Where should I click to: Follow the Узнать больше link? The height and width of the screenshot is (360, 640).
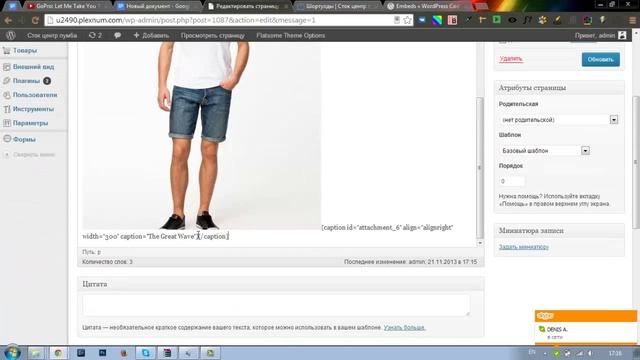(404, 327)
